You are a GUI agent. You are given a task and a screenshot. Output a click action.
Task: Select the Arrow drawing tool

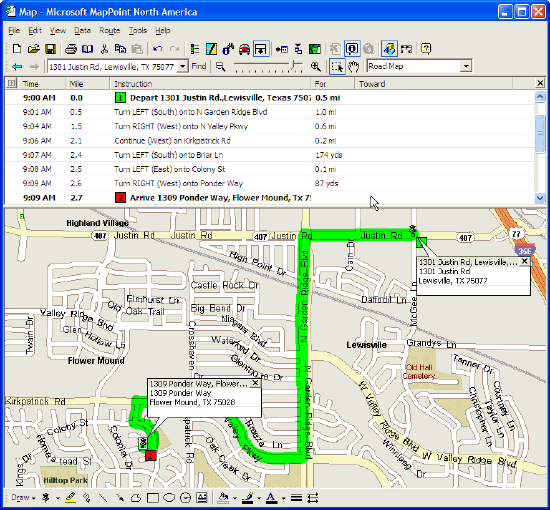point(120,497)
